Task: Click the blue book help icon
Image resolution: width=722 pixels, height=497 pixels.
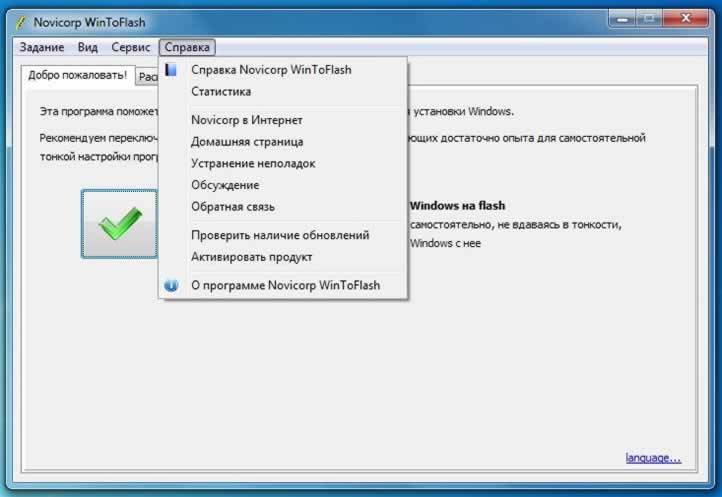Action: click(171, 70)
